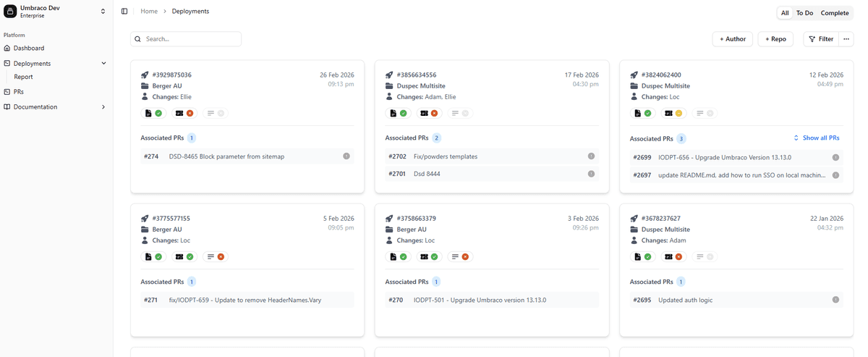This screenshot has height=357, width=868.
Task: Click document status badge on #3678237627
Action: (643, 256)
